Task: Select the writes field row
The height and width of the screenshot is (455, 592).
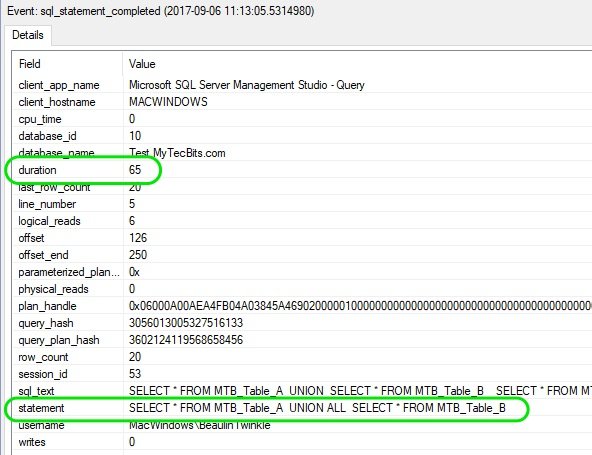Action: (x=302, y=442)
